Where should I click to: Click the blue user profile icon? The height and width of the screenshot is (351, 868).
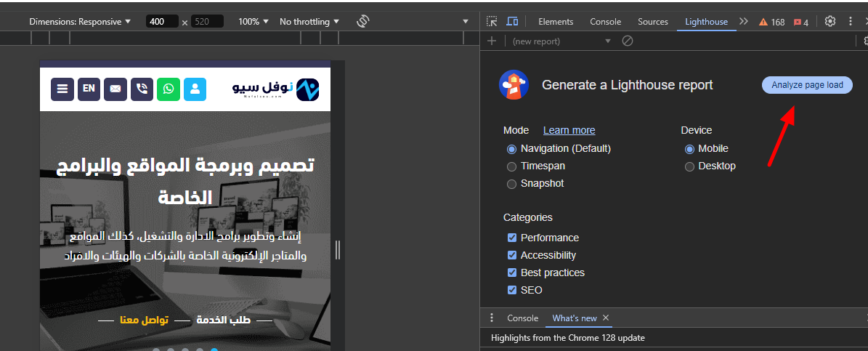(x=195, y=89)
